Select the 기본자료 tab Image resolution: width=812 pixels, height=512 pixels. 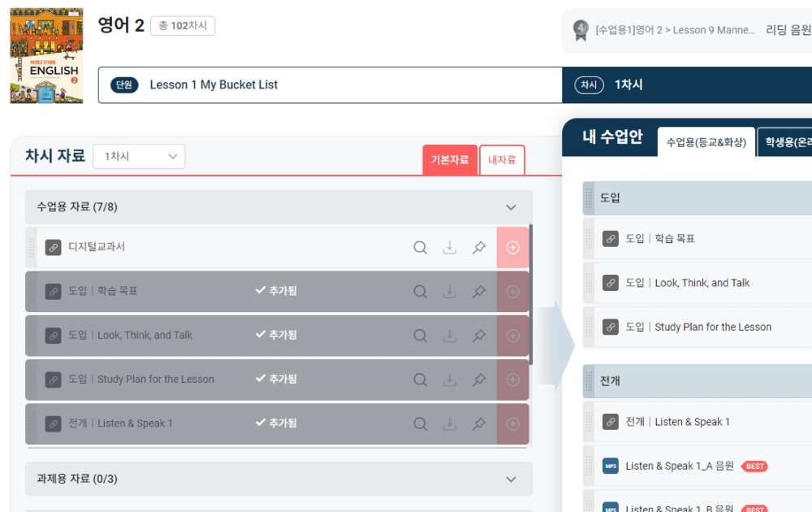450,159
